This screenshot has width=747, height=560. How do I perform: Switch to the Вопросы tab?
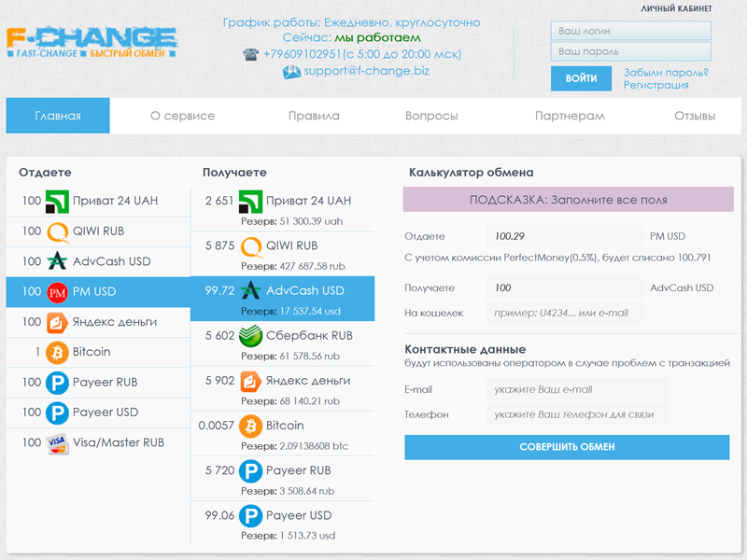[431, 116]
